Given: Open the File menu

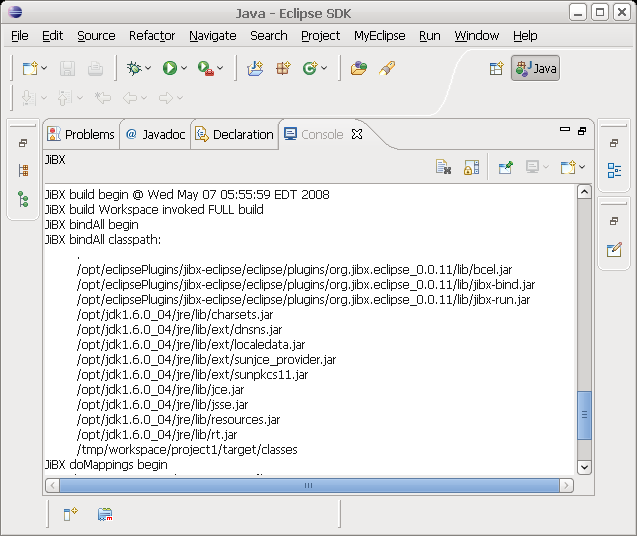Looking at the screenshot, I should click(x=20, y=36).
